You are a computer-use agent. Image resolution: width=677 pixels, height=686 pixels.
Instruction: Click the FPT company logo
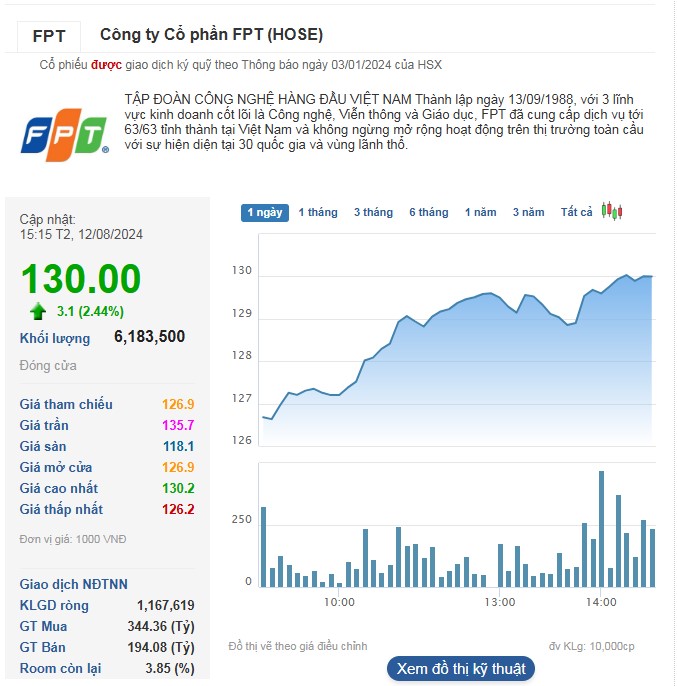tap(64, 135)
